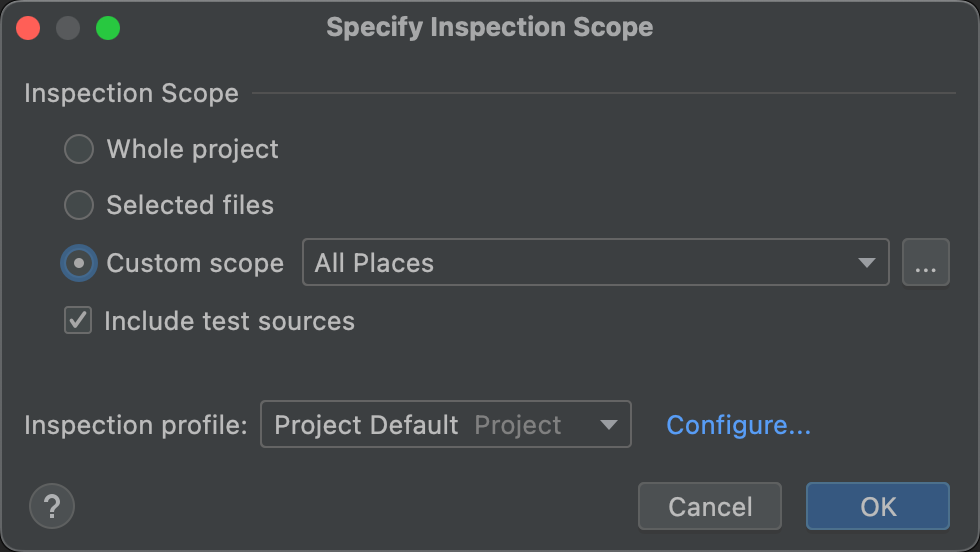Screen dimensions: 980x552
Task: Click the All Places text in the scope combo box
Action: click(x=374, y=263)
